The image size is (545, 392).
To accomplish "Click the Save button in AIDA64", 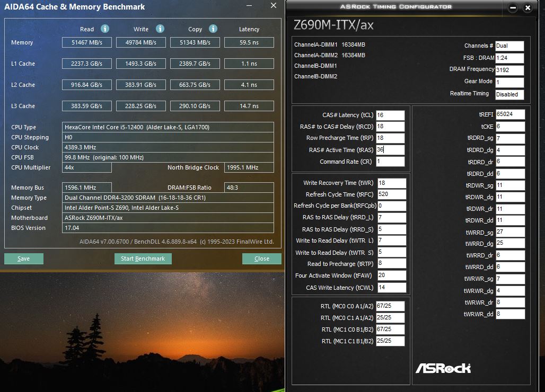I will coord(24,259).
